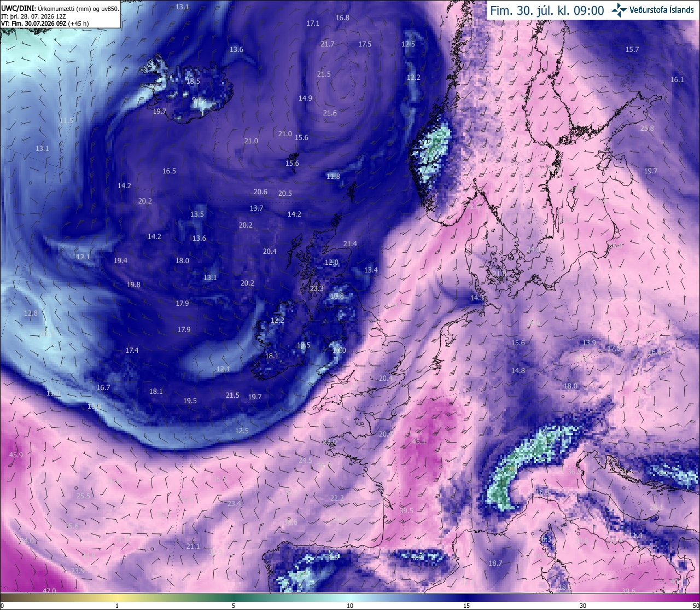The image size is (700, 610).
Task: Click the 39.5 value over southern France
Action: [406, 510]
